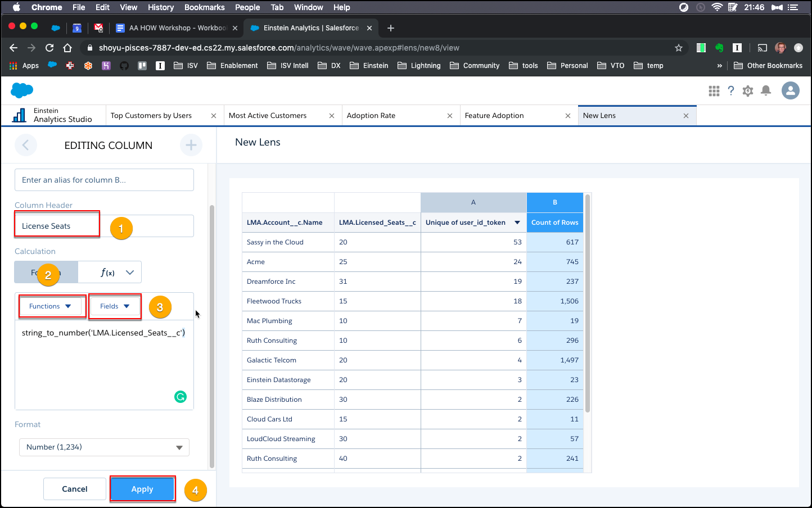
Task: Open the Functions dropdown
Action: coord(51,306)
